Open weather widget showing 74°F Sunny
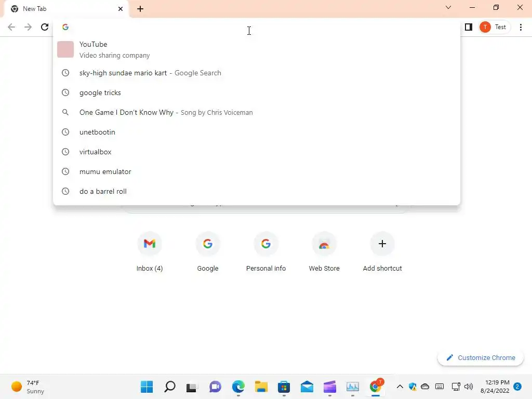 [28, 387]
